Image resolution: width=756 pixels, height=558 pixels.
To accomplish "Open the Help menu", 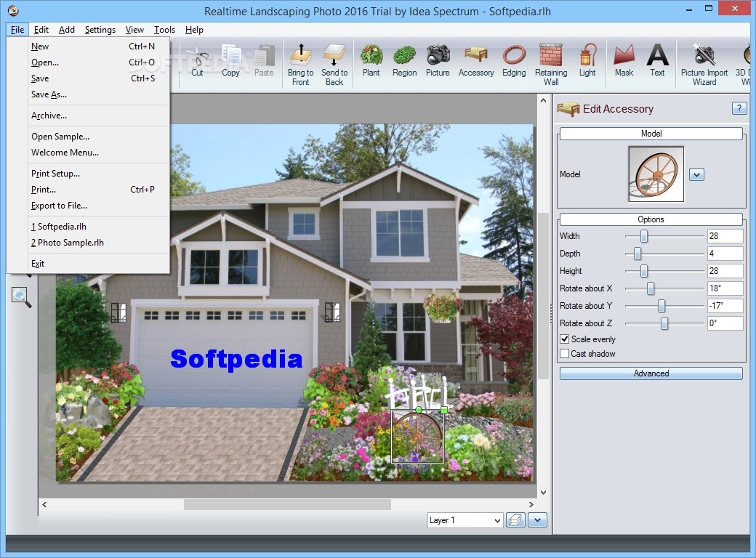I will coord(194,29).
